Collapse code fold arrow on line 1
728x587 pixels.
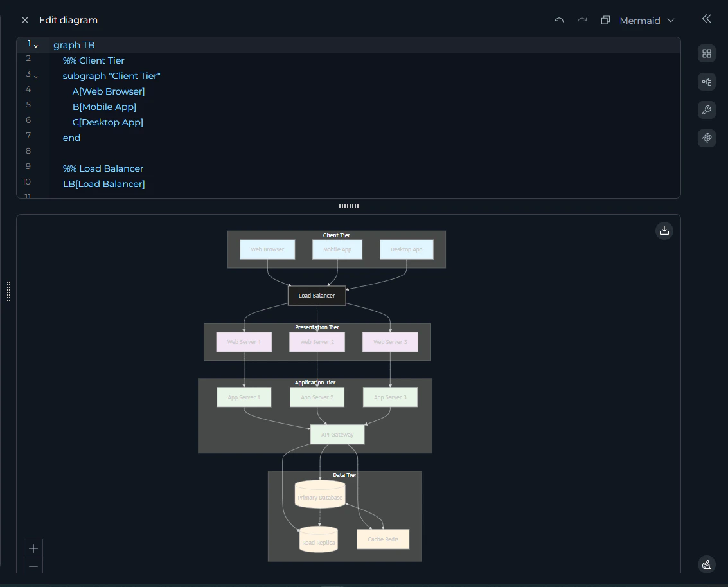[x=36, y=46]
